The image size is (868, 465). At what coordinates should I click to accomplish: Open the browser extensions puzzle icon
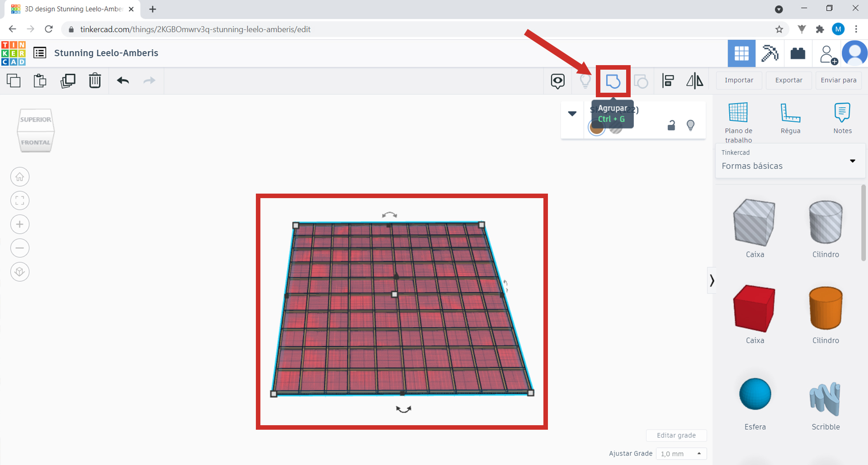(820, 29)
